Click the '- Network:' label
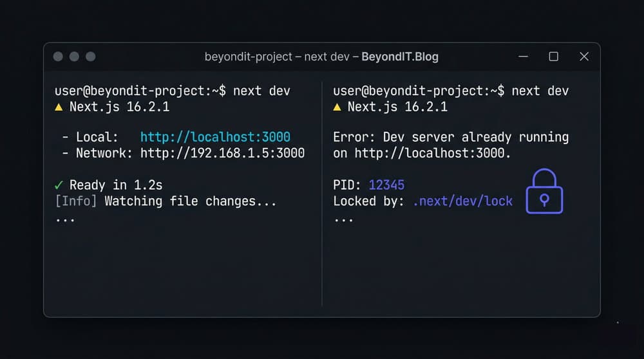The width and height of the screenshot is (644, 359). click(x=97, y=153)
